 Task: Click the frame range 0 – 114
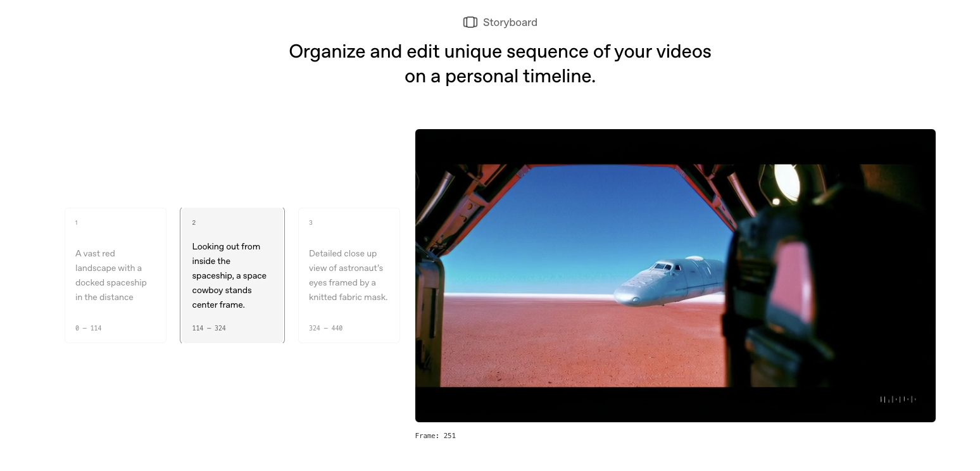89,328
